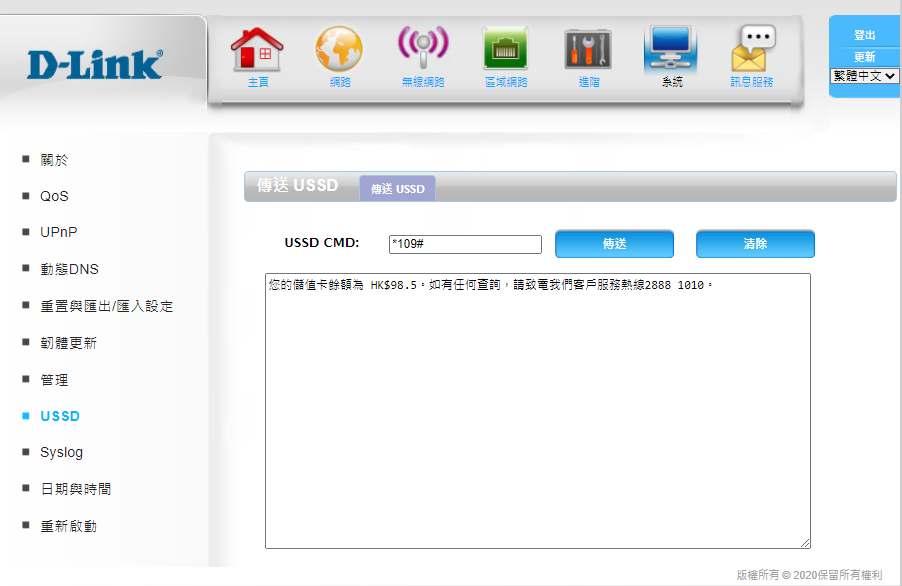Open the 系統 computer monitor icon
Viewport: 902px width, 586px height.
(x=671, y=49)
